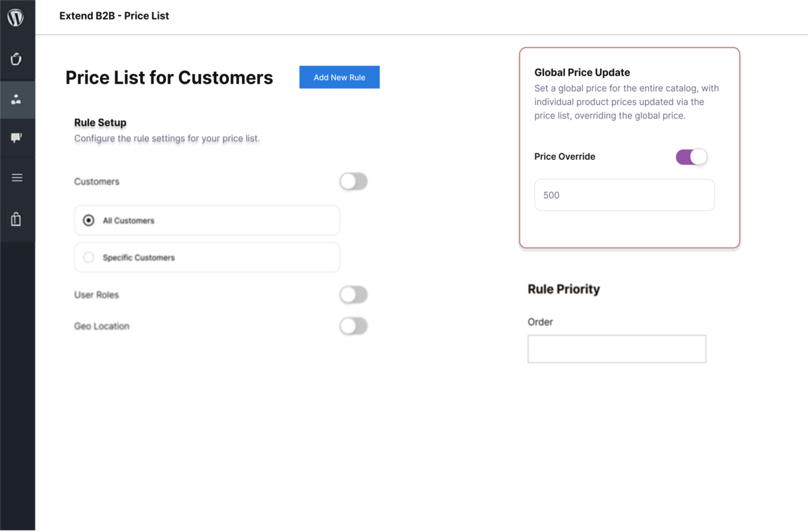Open the customers icon in the sidebar
808x532 pixels.
[18, 99]
